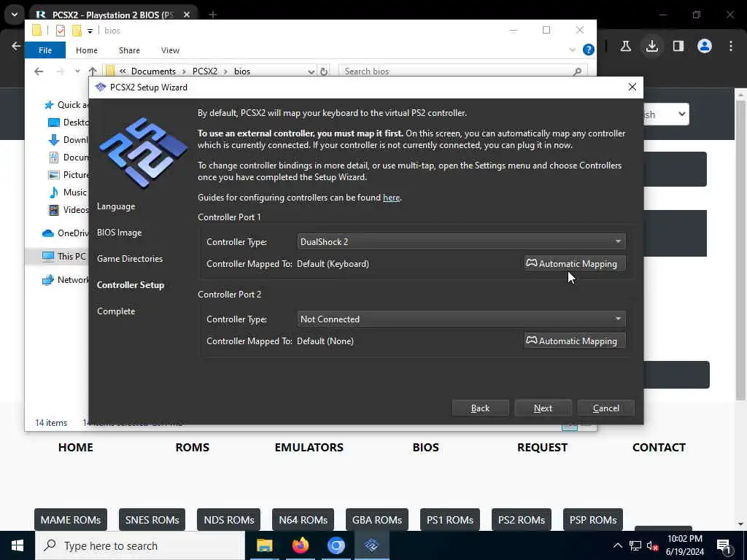Click the taskbar search box
This screenshot has height=560, width=747.
(140, 545)
